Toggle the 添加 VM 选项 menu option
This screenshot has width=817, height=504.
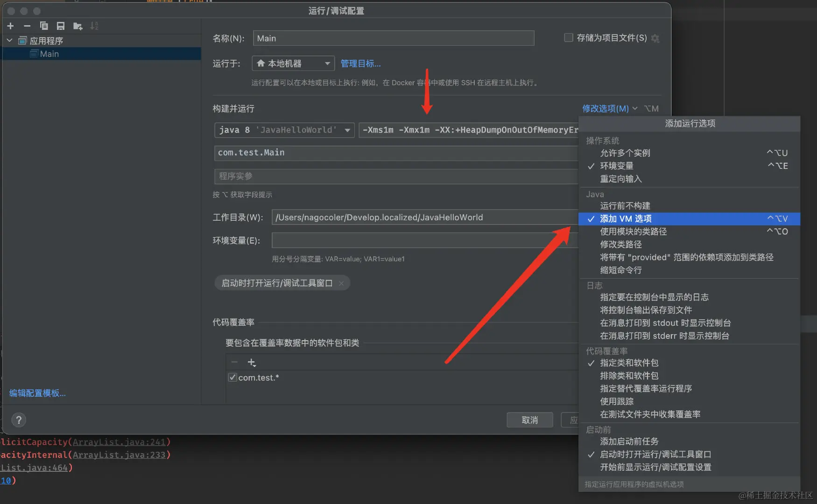(x=689, y=219)
